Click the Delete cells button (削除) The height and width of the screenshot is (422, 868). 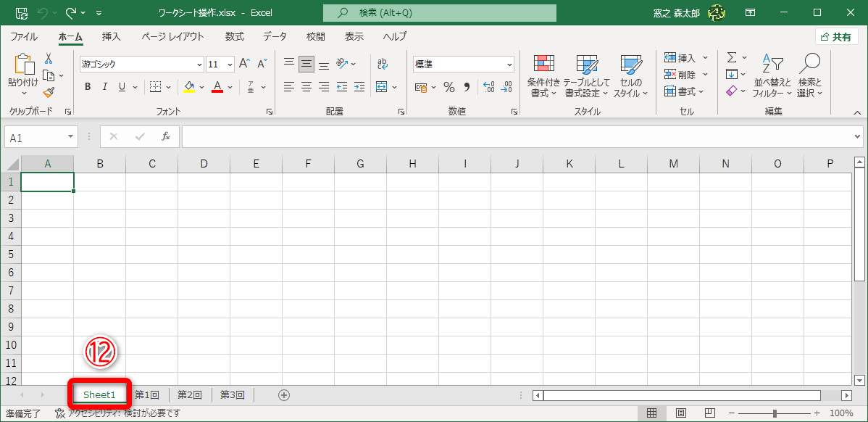coord(681,75)
